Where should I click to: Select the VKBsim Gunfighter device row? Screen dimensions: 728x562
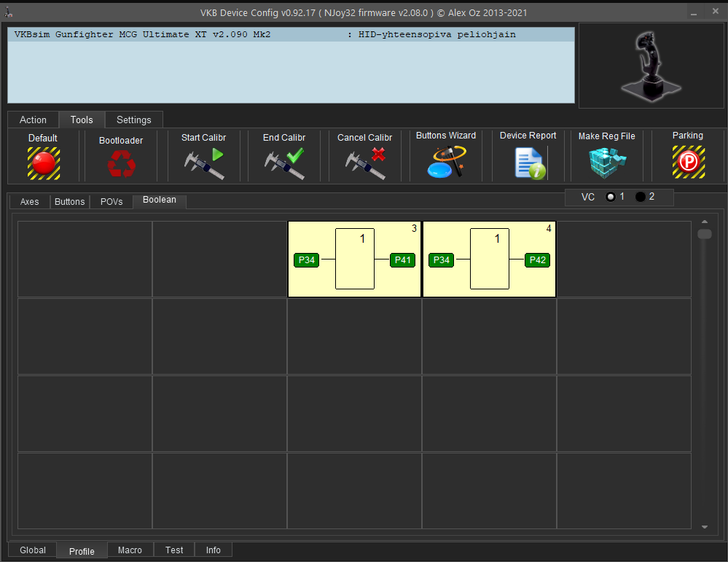291,34
